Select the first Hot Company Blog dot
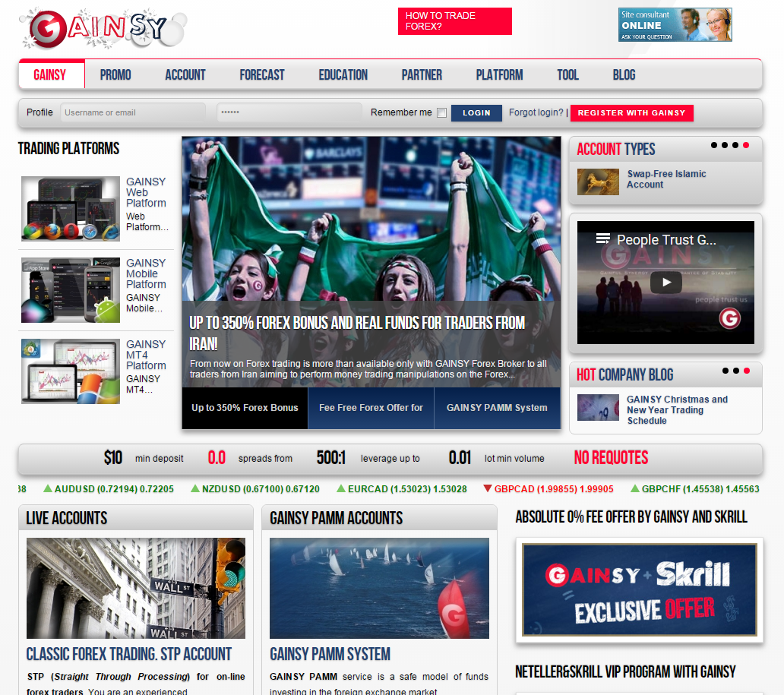Viewport: 784px width, 695px height. coord(725,371)
